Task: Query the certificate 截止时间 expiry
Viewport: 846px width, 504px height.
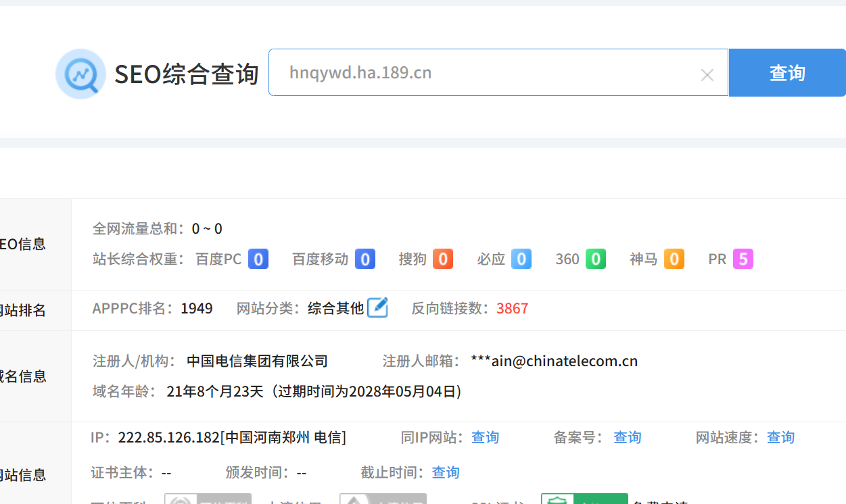Action: click(446, 473)
